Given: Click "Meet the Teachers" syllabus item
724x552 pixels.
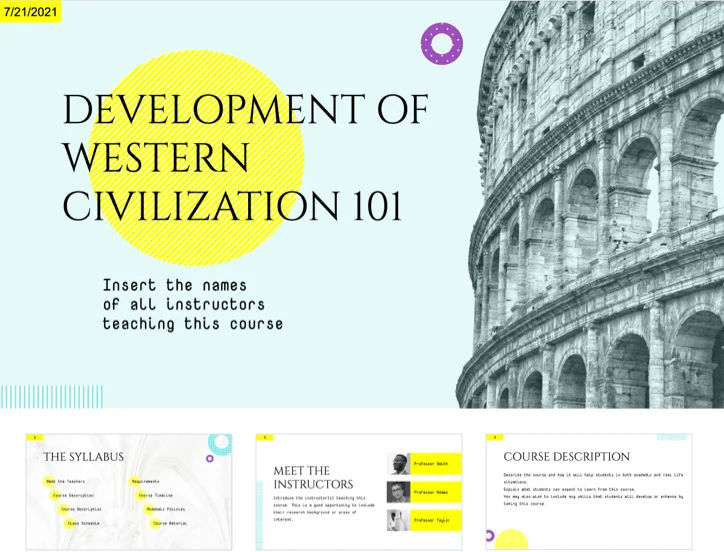Looking at the screenshot, I should (x=66, y=481).
